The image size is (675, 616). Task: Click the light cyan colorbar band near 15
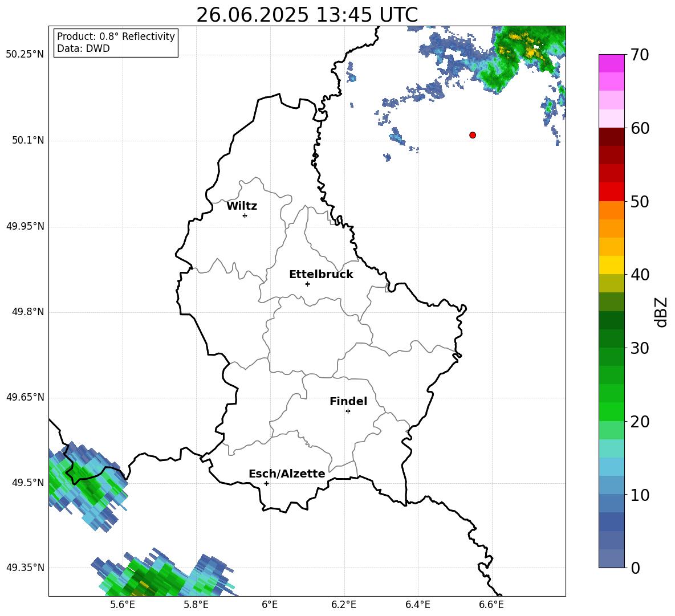611,448
